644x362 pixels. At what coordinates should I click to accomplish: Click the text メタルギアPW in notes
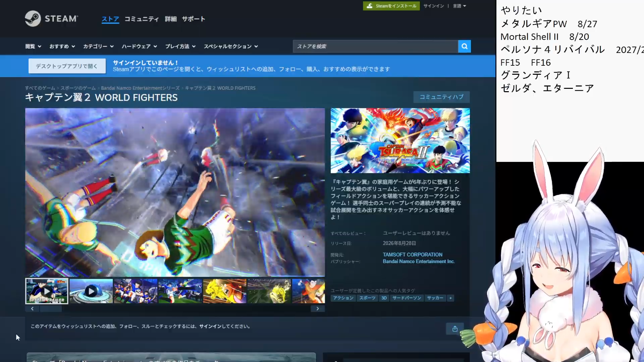coord(534,24)
